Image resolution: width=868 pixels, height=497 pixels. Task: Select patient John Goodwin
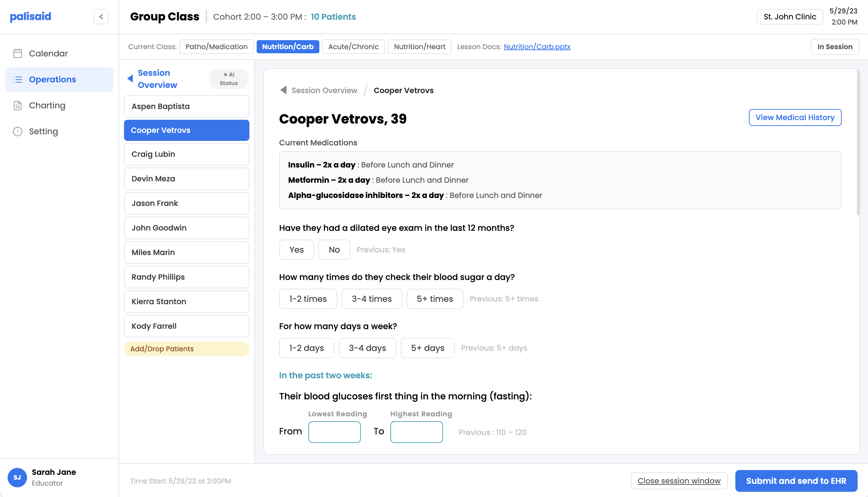click(187, 228)
